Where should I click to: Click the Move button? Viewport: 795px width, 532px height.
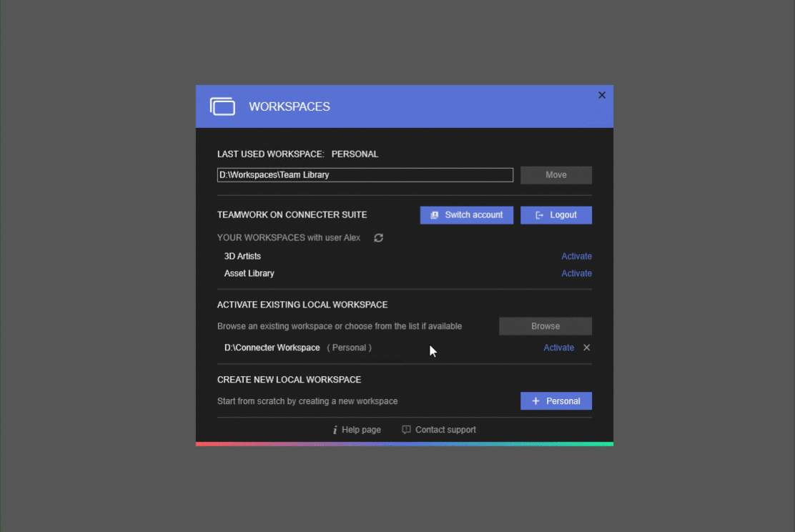coord(555,175)
